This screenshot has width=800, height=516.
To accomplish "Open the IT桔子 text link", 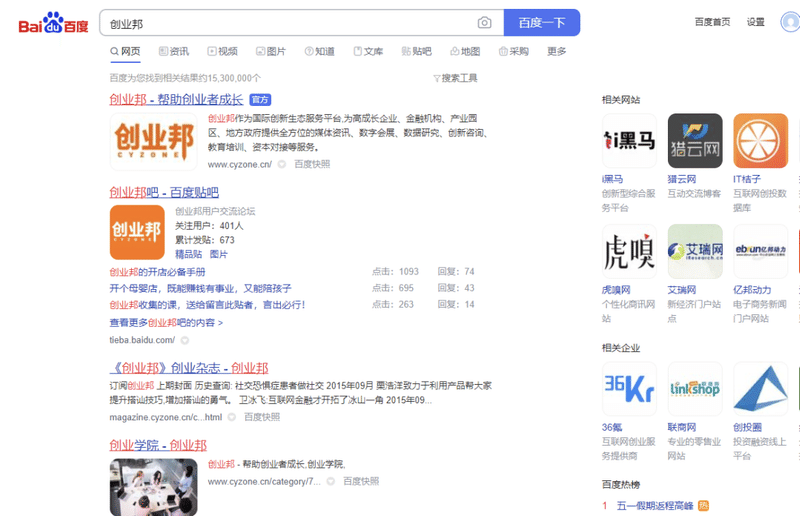I will [747, 179].
